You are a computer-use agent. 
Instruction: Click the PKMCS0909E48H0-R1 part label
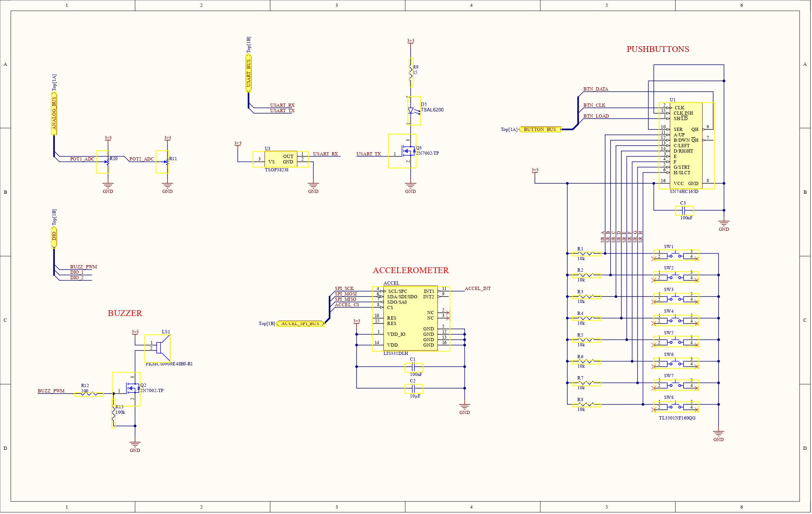click(x=169, y=364)
